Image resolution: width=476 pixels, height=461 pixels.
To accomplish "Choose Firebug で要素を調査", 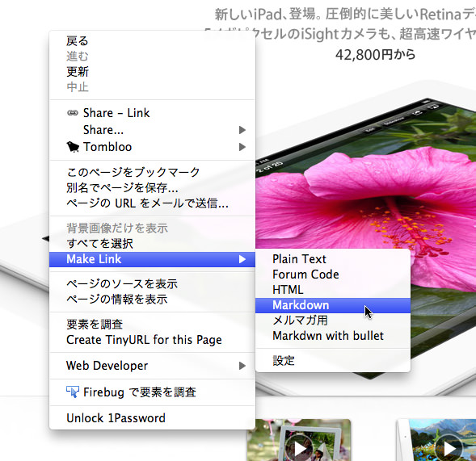I will click(152, 392).
